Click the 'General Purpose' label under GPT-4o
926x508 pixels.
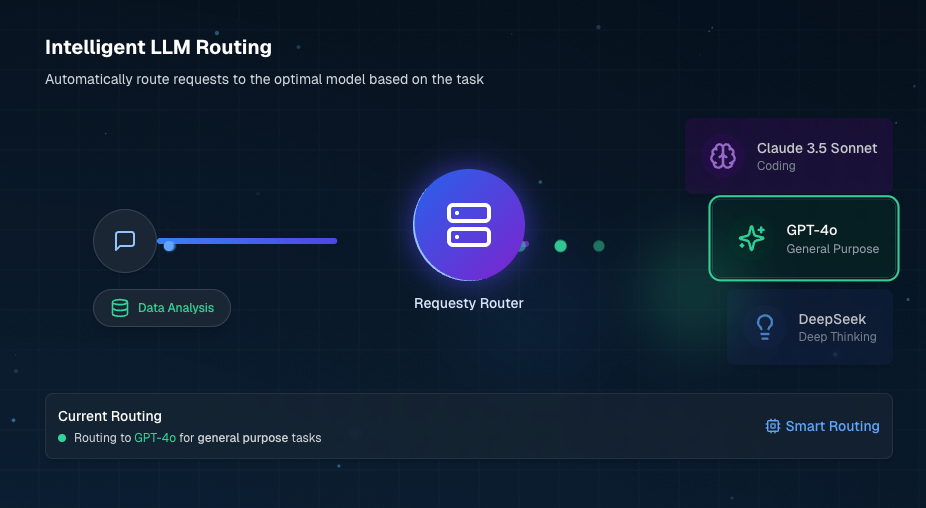(x=833, y=249)
